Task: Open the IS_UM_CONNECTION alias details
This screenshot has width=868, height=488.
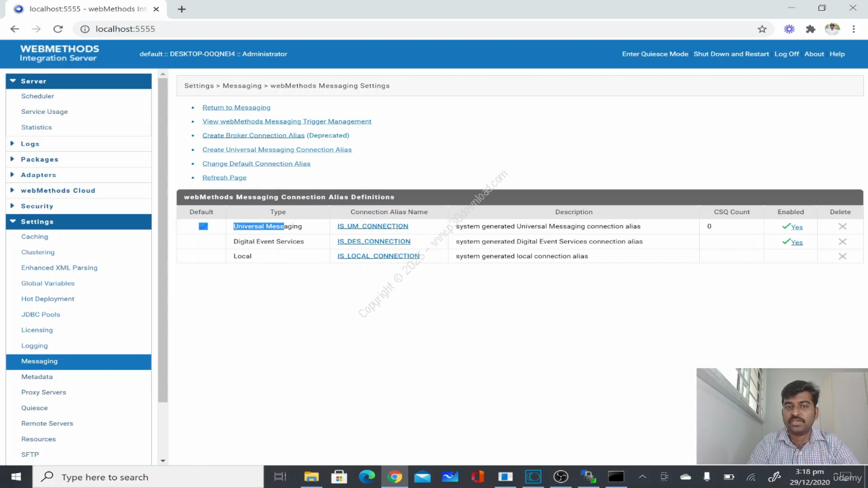Action: [373, 226]
